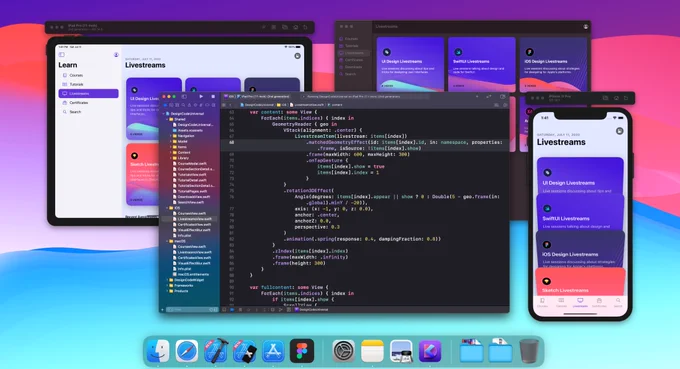This screenshot has width=680, height=369.
Task: Select Tutorials in iPad sidebar
Action: (x=88, y=85)
